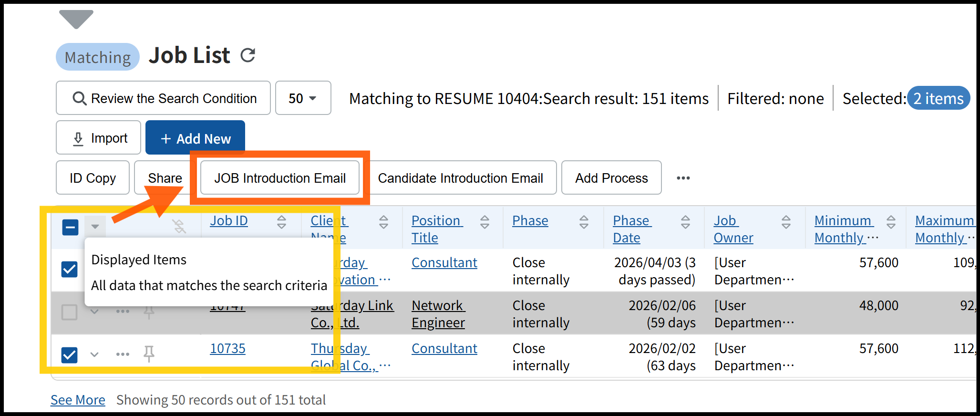Image resolution: width=980 pixels, height=416 pixels.
Task: Toggle the select-all header checkbox
Action: pyautogui.click(x=70, y=227)
